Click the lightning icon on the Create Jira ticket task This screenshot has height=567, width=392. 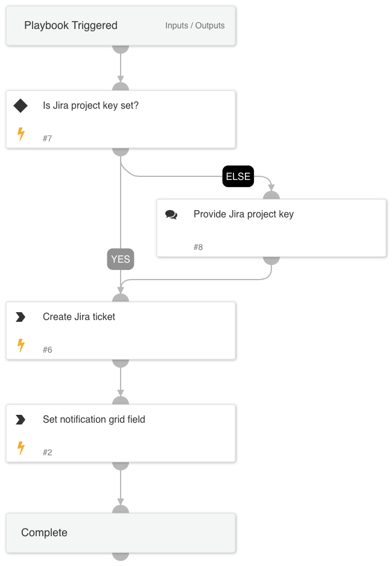21,345
